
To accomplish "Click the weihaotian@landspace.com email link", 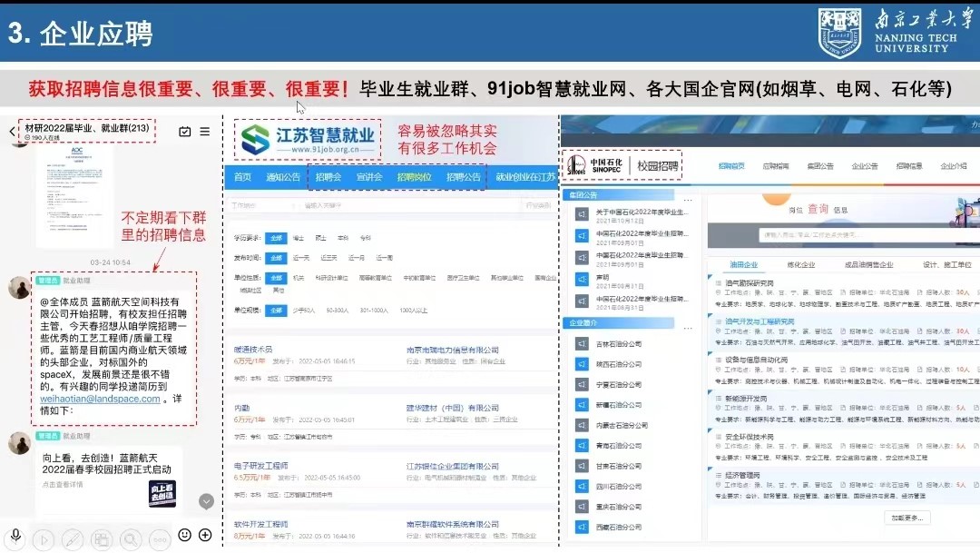I will coord(100,399).
